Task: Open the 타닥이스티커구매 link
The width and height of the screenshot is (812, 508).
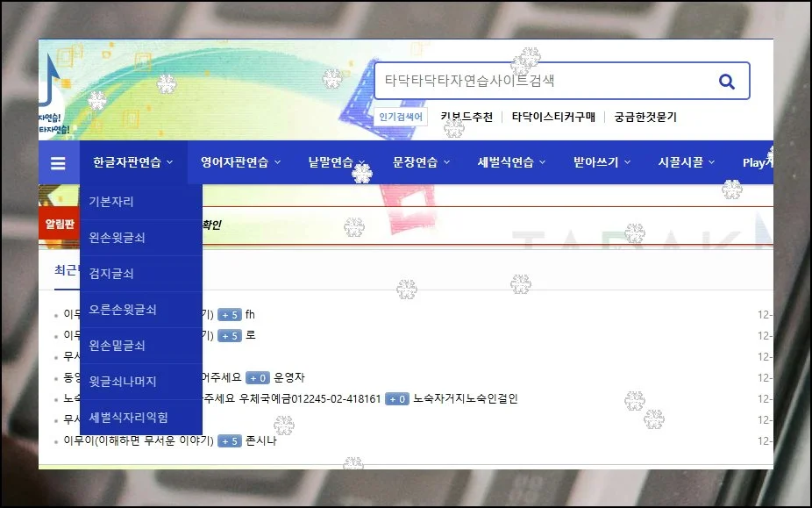Action: click(553, 117)
